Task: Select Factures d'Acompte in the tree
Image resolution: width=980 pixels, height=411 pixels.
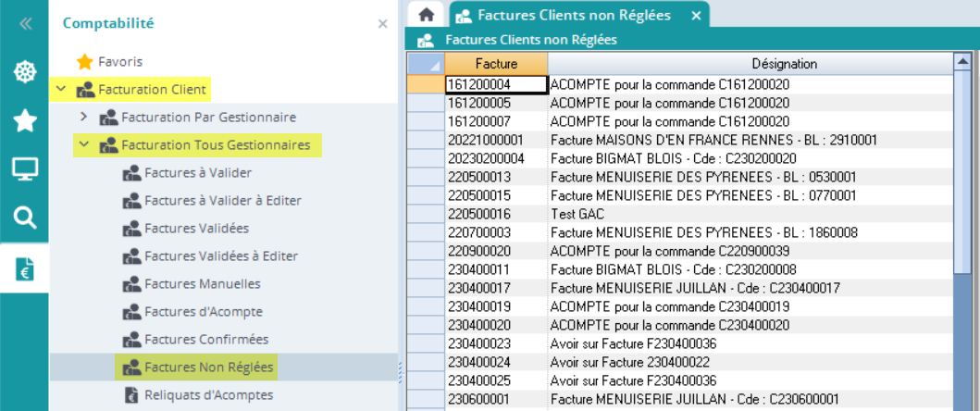Action: [x=203, y=312]
